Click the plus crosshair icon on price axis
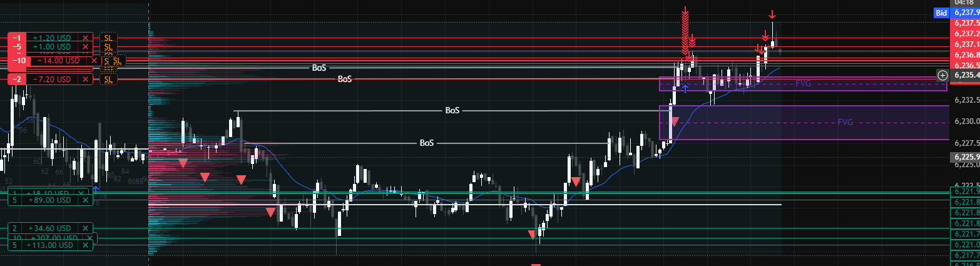Screen dimensions: 980x266 pos(943,75)
